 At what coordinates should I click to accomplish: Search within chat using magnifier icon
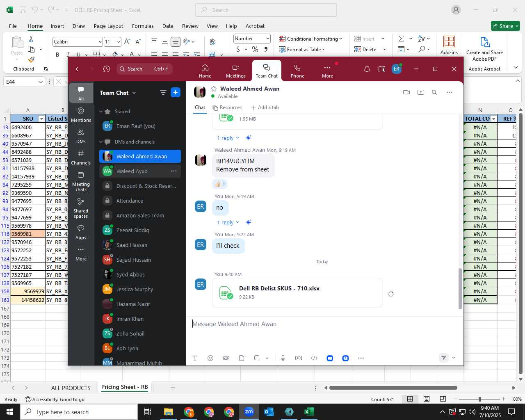pyautogui.click(x=434, y=92)
